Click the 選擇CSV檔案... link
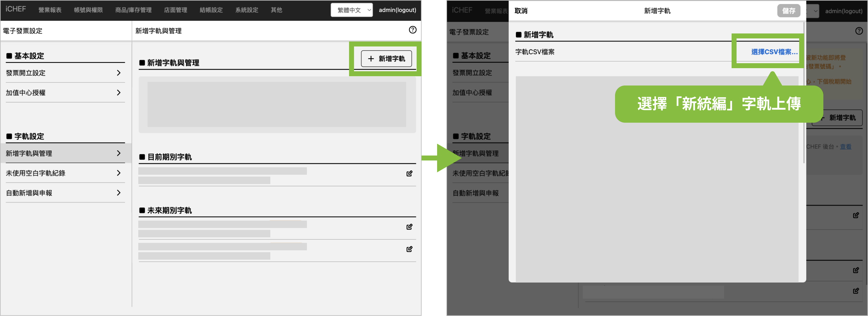 [774, 52]
